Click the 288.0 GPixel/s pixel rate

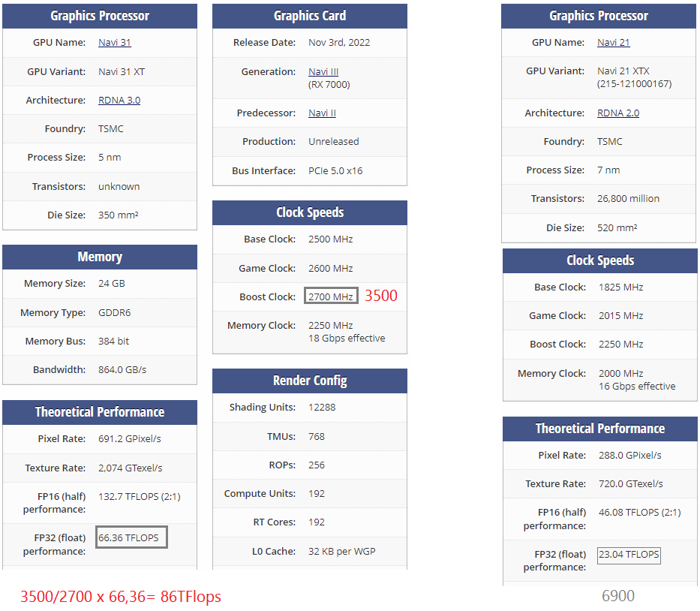point(630,455)
